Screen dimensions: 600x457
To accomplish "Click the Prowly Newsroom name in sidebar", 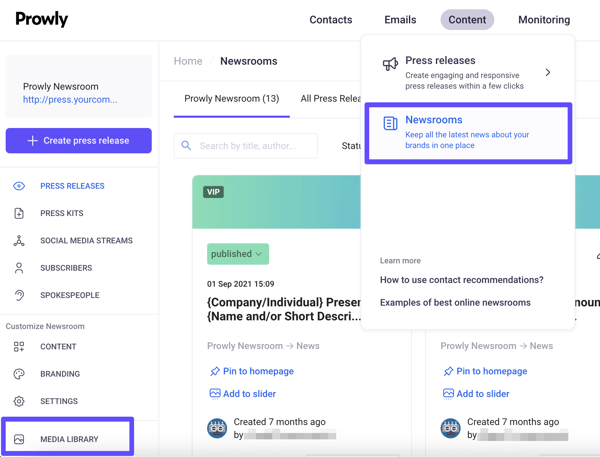I will (60, 87).
